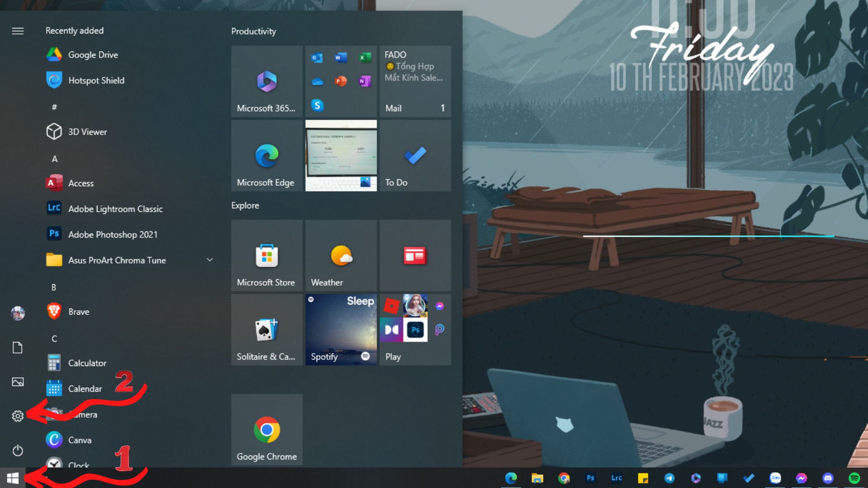Open Messenger from the taskbar
This screenshot has height=488, width=868.
(x=802, y=478)
